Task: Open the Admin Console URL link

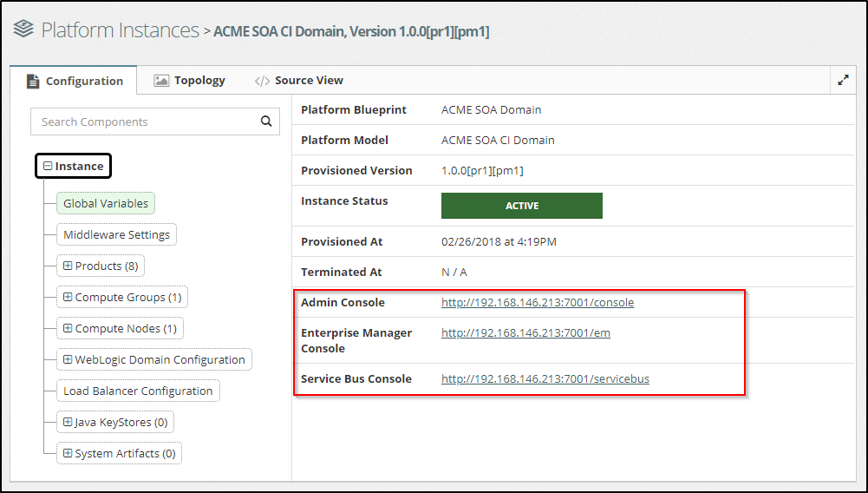Action: pos(537,303)
